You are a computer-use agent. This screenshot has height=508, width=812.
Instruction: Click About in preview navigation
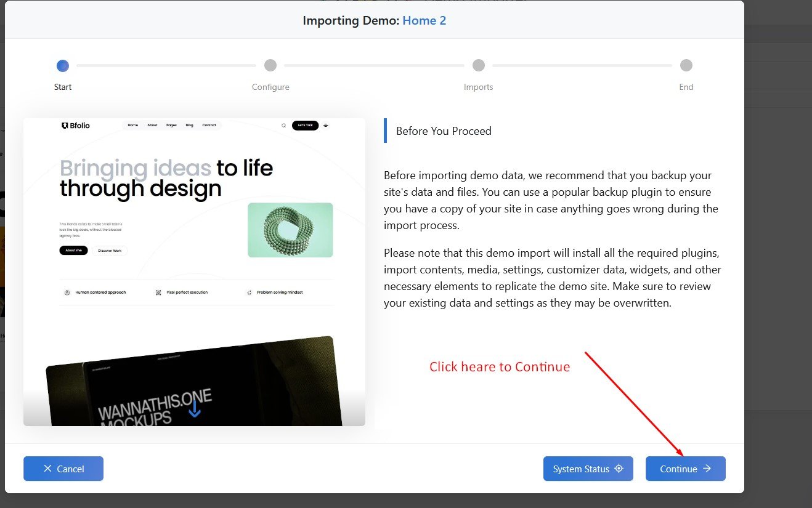coord(152,125)
